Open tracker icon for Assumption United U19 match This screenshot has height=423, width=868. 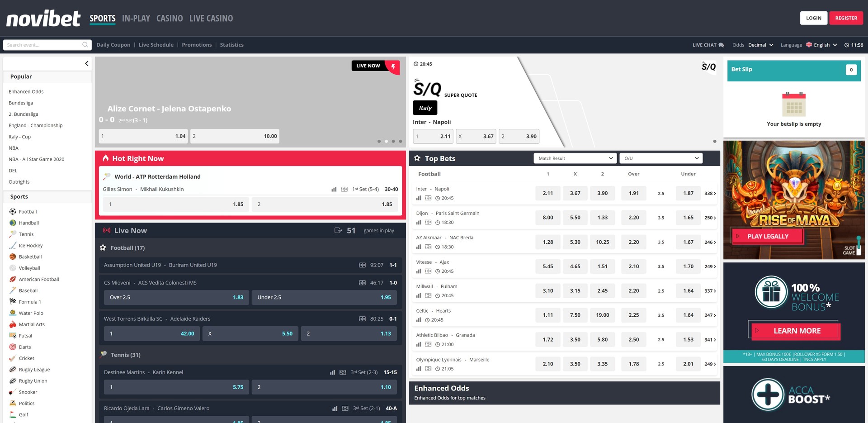click(363, 265)
